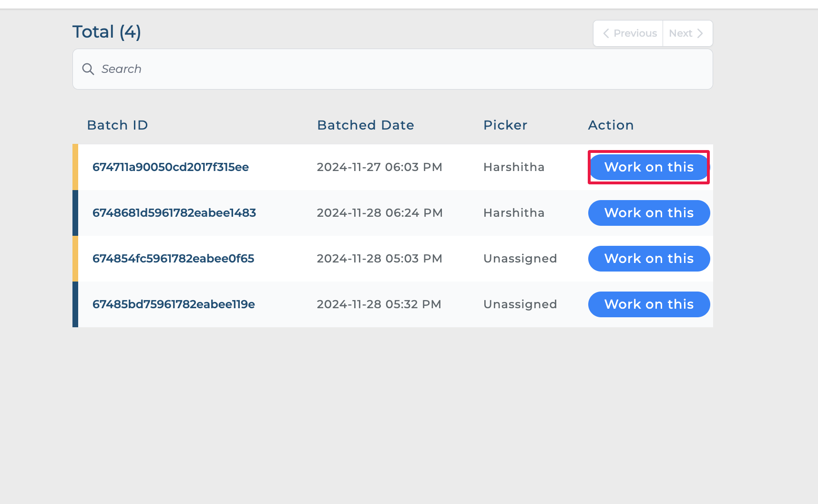Image resolution: width=818 pixels, height=504 pixels.
Task: Select batch ID 67485bd75961782eabee119e
Action: [x=174, y=304]
